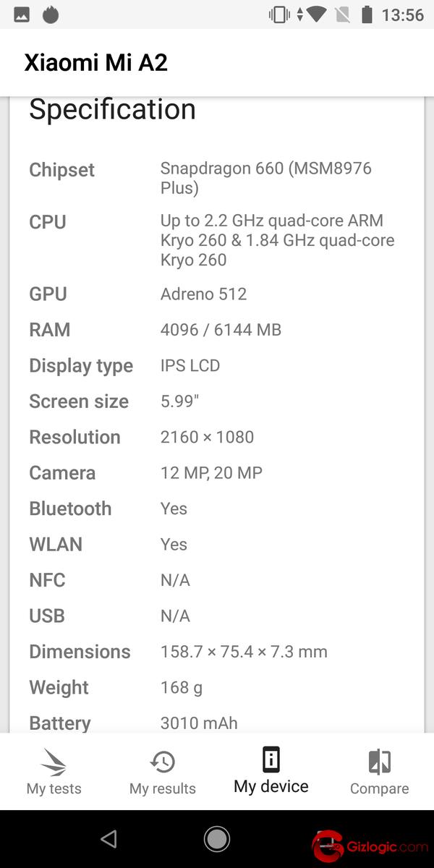
Task: Switch to the My tests tab
Action: [x=54, y=771]
